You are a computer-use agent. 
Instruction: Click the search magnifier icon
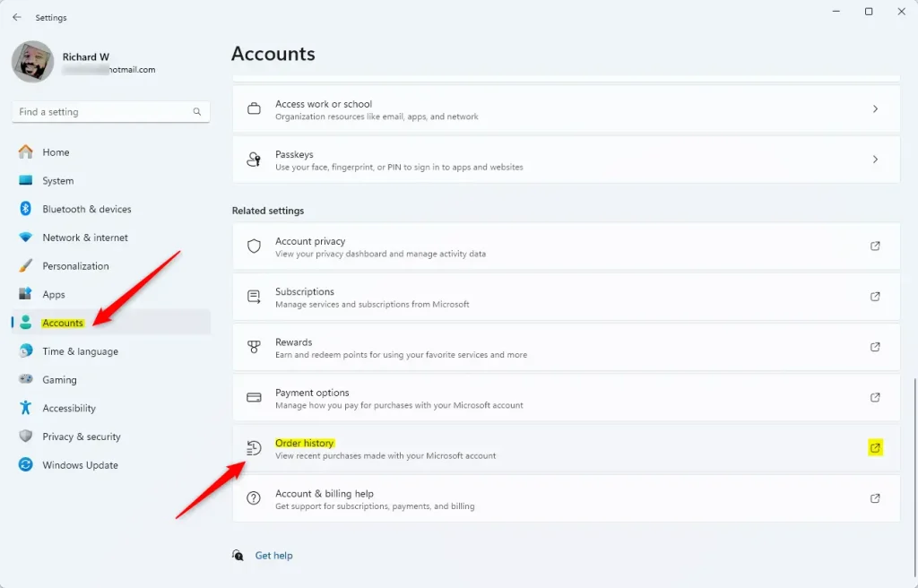pos(197,112)
